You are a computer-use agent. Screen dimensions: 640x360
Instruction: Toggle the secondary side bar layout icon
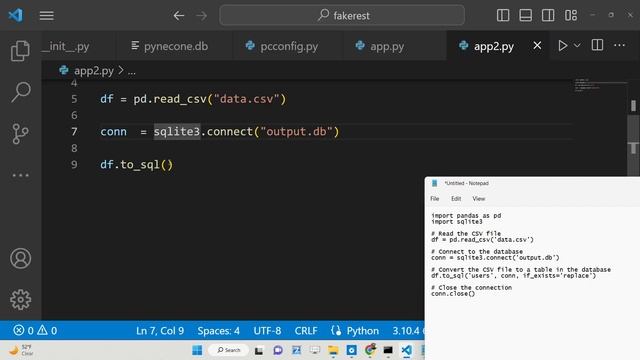(548, 16)
